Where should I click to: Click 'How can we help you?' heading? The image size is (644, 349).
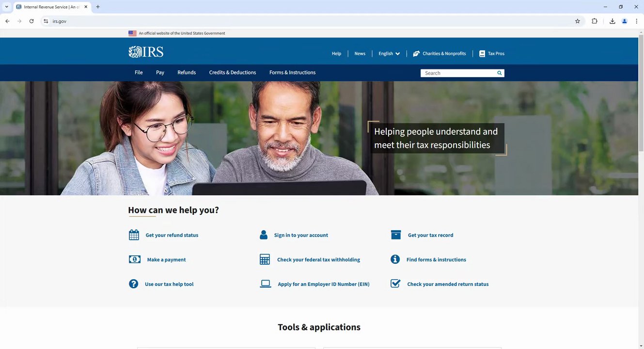point(173,210)
